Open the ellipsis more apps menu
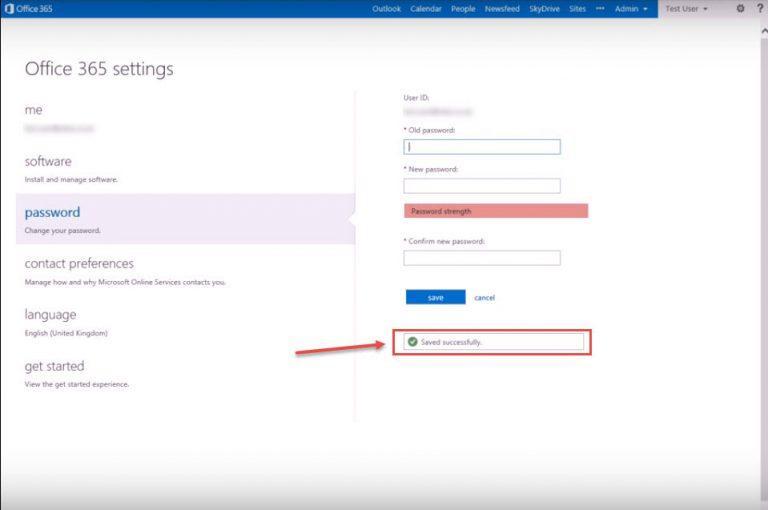768x510 pixels. tap(600, 8)
